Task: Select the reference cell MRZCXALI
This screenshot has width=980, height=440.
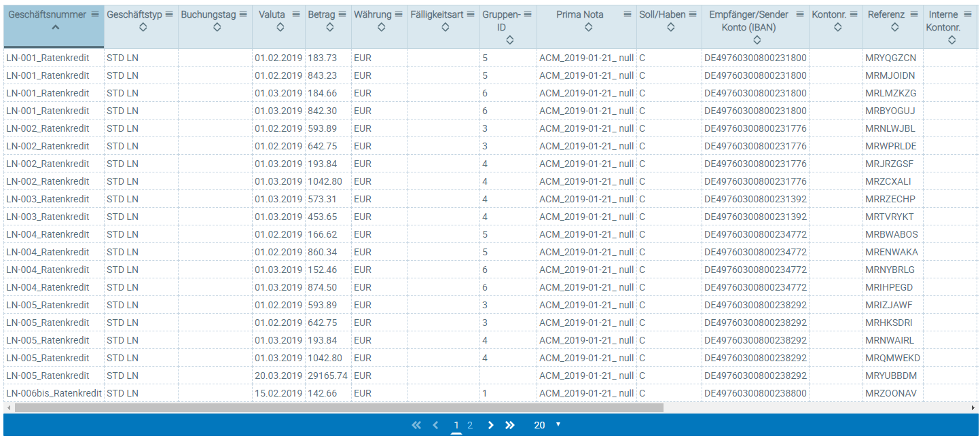Action: [893, 181]
